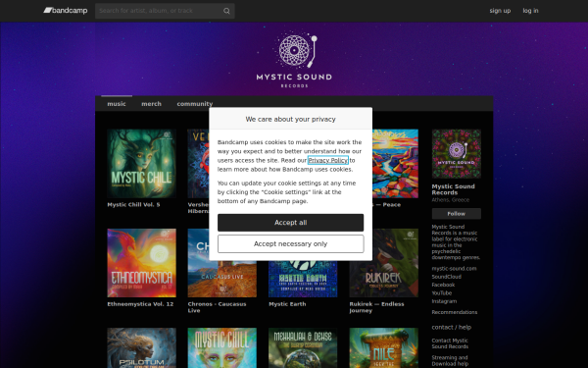
Task: Switch to the community tab
Action: [195, 104]
